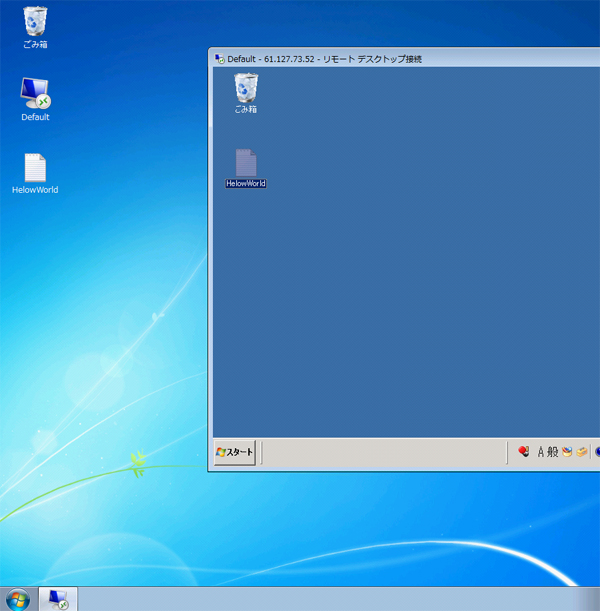
Task: Click the Remote Desktop window title bar icon
Action: click(x=219, y=59)
